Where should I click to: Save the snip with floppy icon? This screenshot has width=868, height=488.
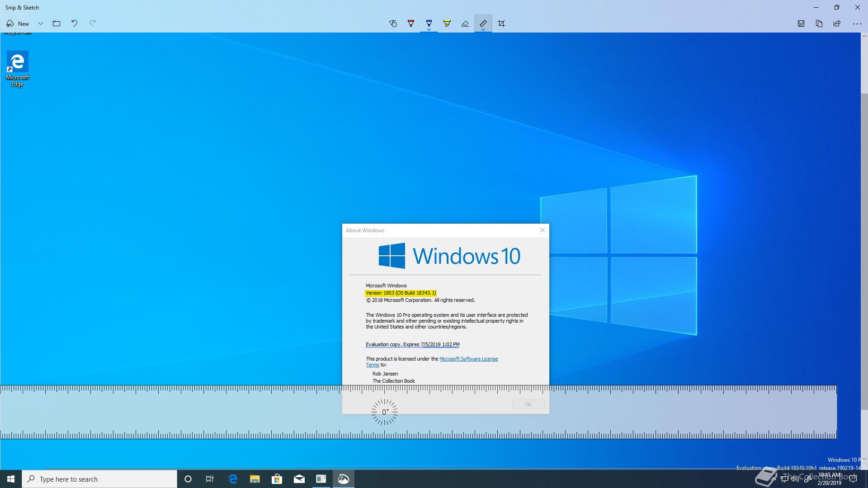[x=801, y=23]
